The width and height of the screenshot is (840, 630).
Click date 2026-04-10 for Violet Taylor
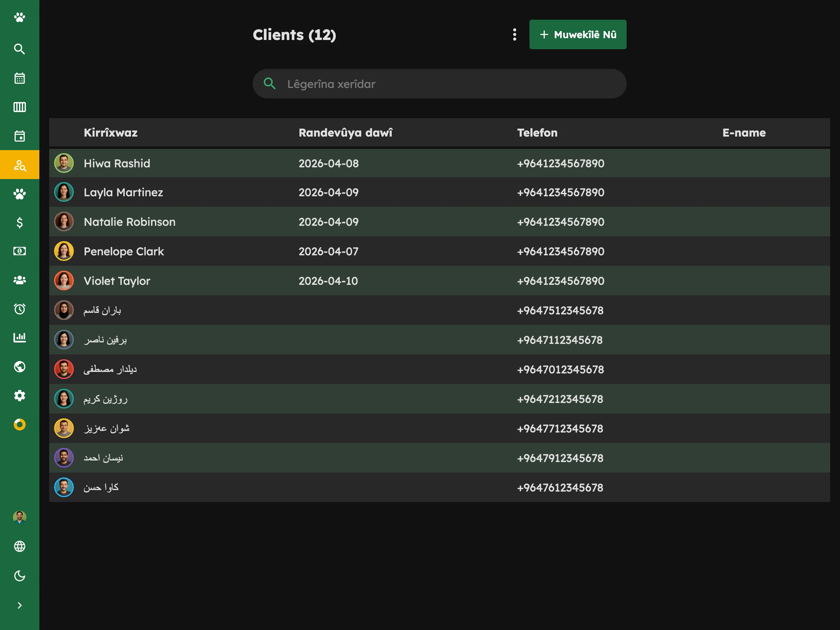click(328, 281)
